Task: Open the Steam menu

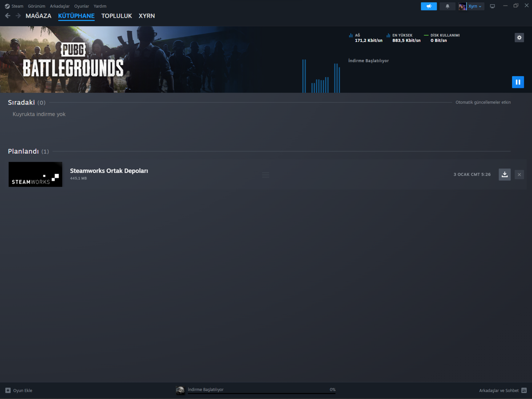Action: point(17,6)
